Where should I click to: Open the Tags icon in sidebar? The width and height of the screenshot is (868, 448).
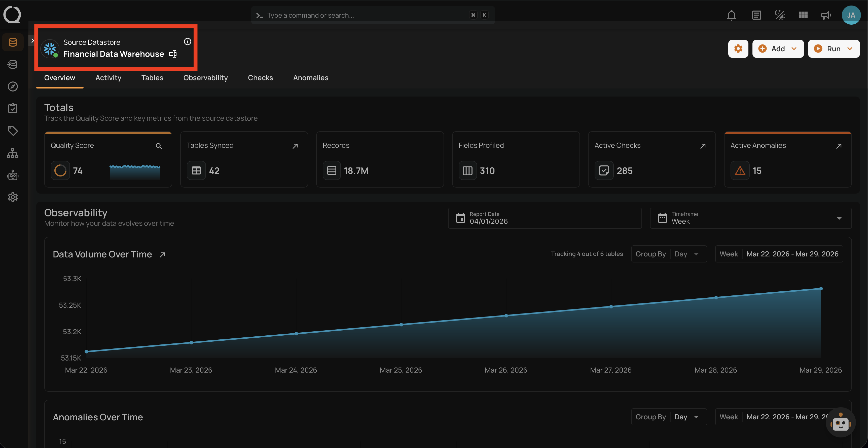13,130
